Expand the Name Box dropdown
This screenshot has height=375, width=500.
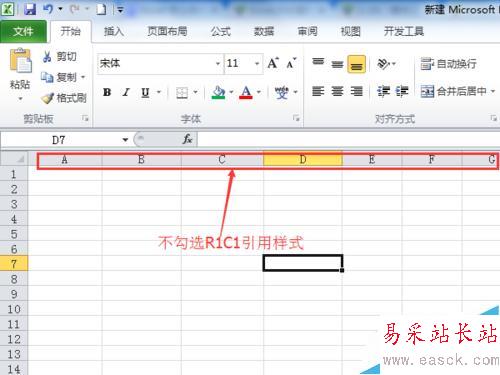click(x=125, y=140)
